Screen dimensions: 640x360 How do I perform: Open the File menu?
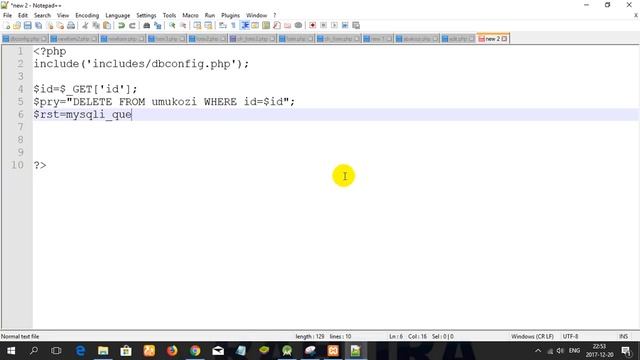coord(7,15)
